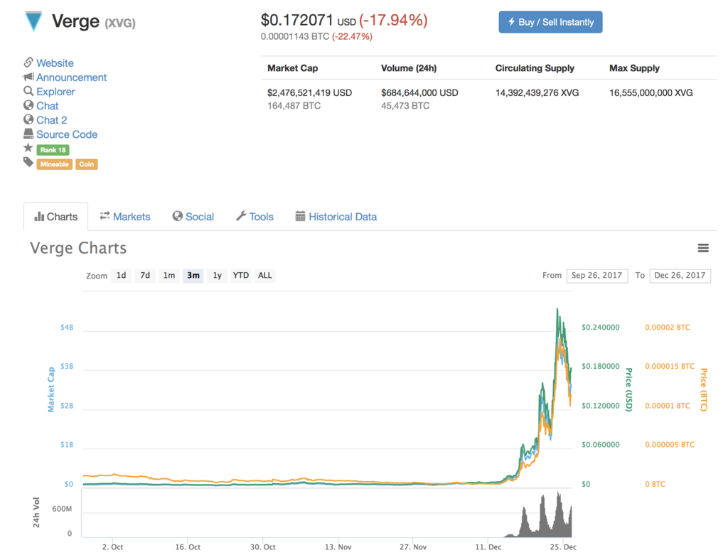The image size is (728, 560).
Task: Click the 14,392,439,276 XVG circulating supply
Action: [x=537, y=93]
